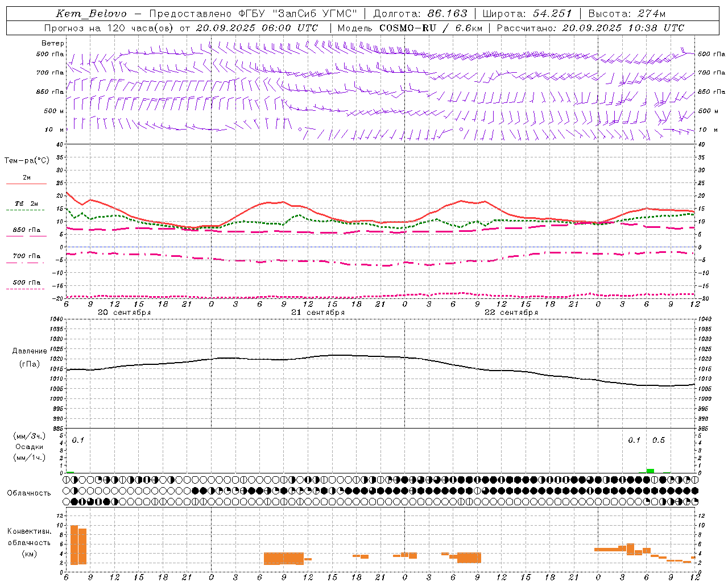Image resolution: width=728 pixels, height=582 pixels.
Task: Click the 20 сентября date label
Action: pyautogui.click(x=124, y=313)
